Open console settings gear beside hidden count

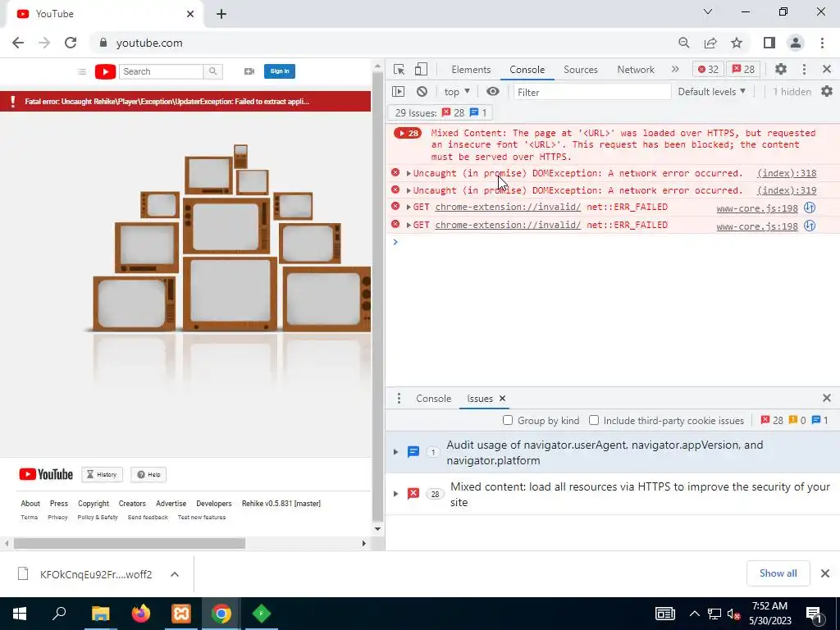pyautogui.click(x=827, y=92)
